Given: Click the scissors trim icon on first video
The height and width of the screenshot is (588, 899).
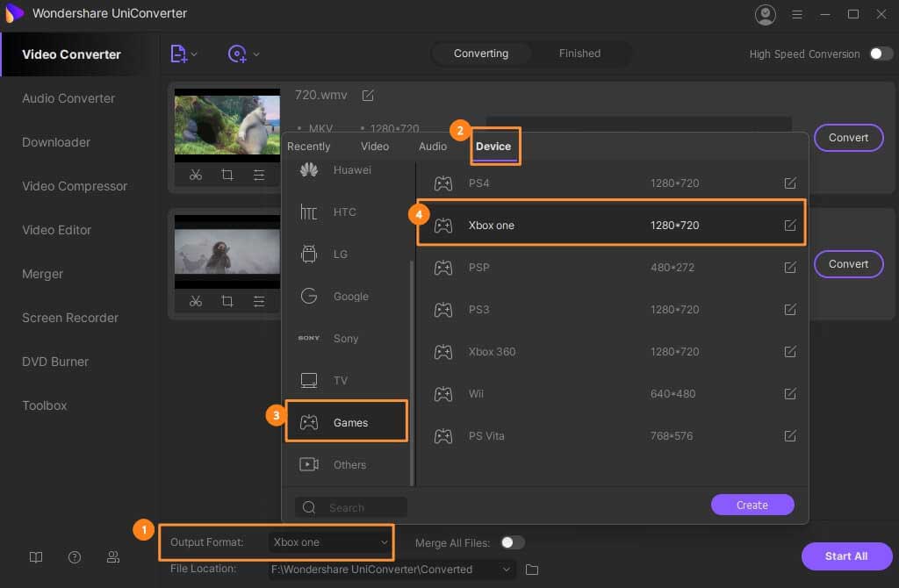Looking at the screenshot, I should click(196, 175).
